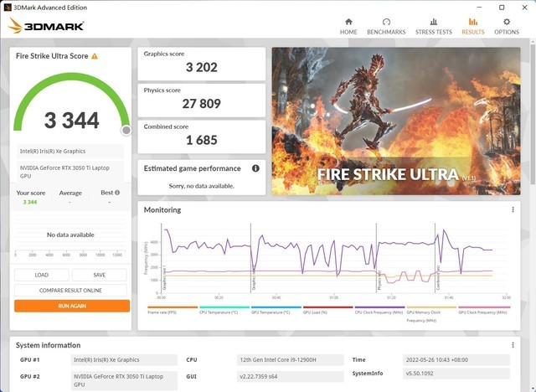Screen dimensions: 536x392
Task: Click the Load button
Action: pyautogui.click(x=42, y=275)
